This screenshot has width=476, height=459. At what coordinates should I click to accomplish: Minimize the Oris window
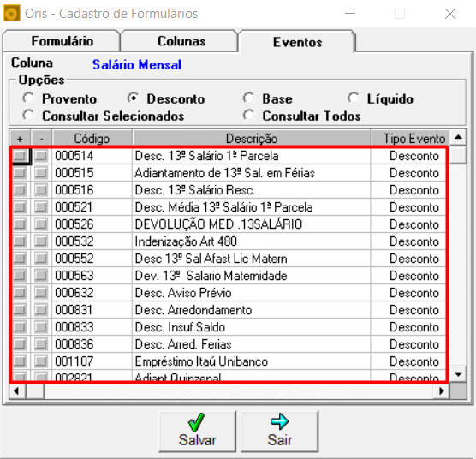[x=350, y=14]
